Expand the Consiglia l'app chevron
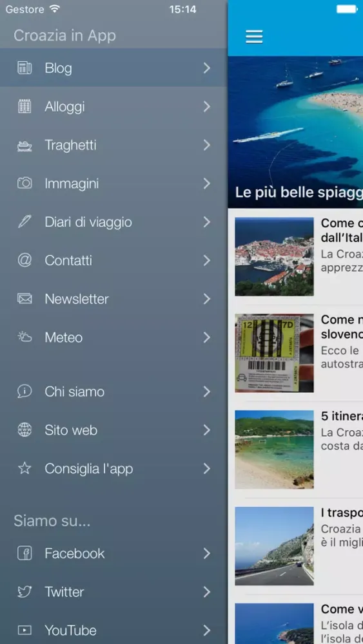The height and width of the screenshot is (644, 363). pos(207,469)
